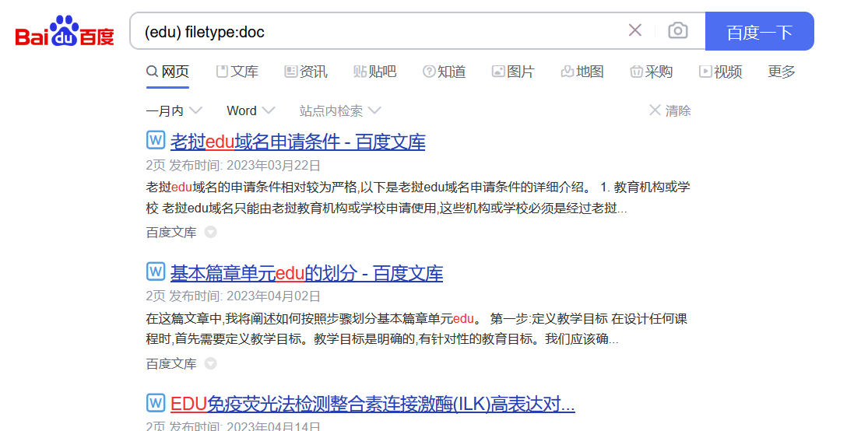This screenshot has height=431, width=868.
Task: Open the 贴吧 tab
Action: point(374,72)
